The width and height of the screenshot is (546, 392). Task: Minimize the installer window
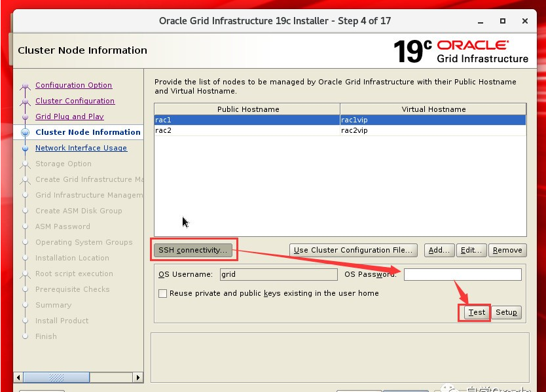(481, 21)
